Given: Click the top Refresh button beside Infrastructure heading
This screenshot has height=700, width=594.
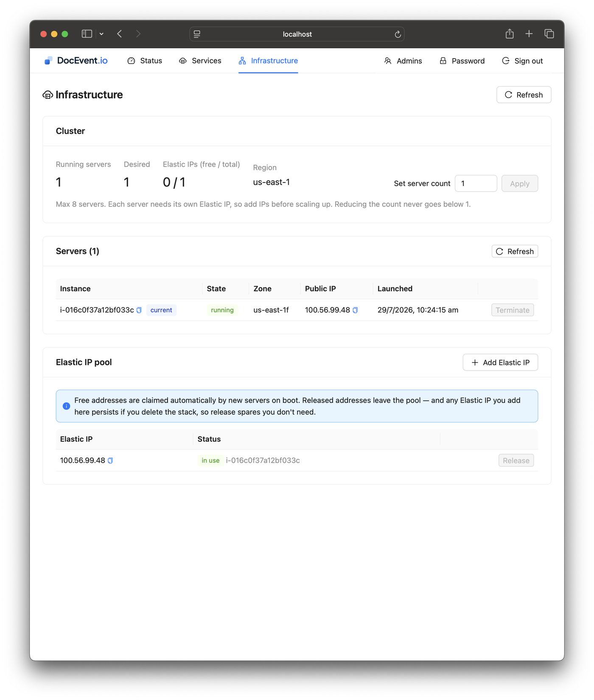Looking at the screenshot, I should point(524,95).
